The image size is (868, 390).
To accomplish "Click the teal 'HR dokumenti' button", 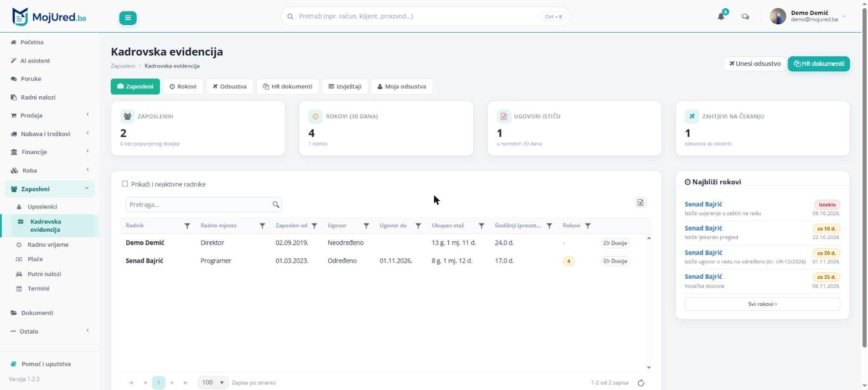I will pyautogui.click(x=819, y=64).
